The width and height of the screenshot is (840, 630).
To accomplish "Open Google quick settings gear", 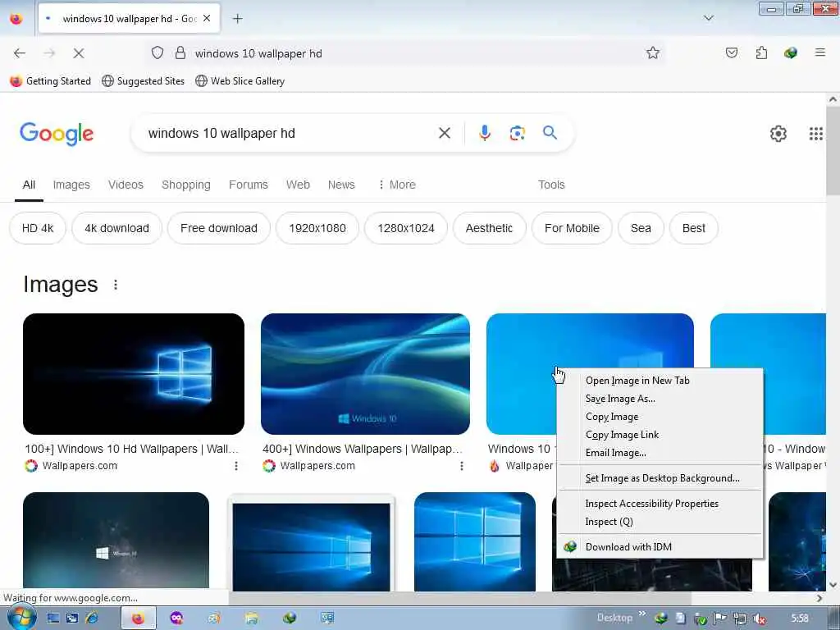I will click(778, 134).
